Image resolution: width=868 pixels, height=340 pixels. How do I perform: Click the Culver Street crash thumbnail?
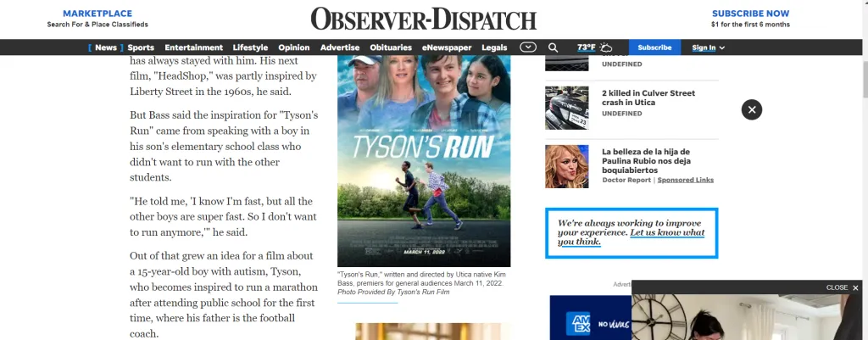[567, 108]
